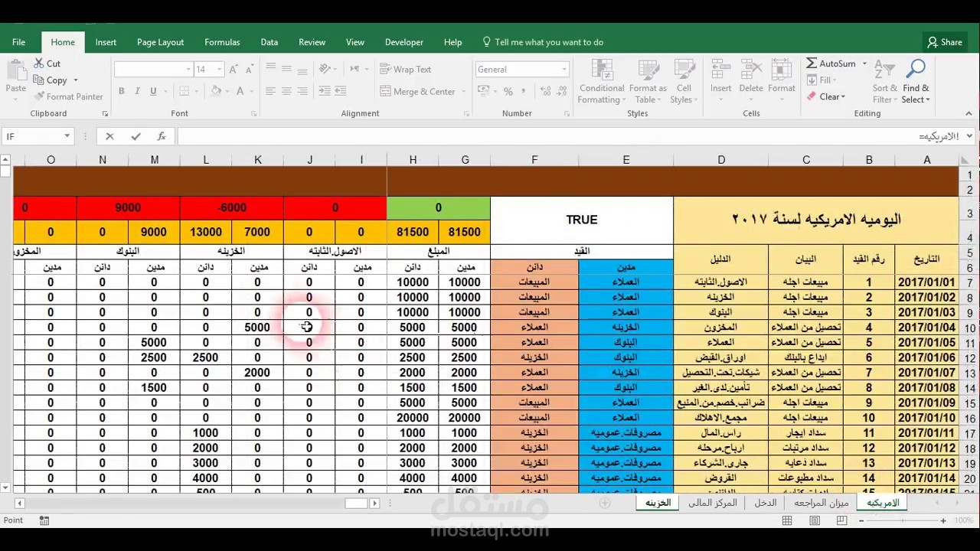Click the Increase Indent icon
The image size is (980, 551).
(x=340, y=91)
